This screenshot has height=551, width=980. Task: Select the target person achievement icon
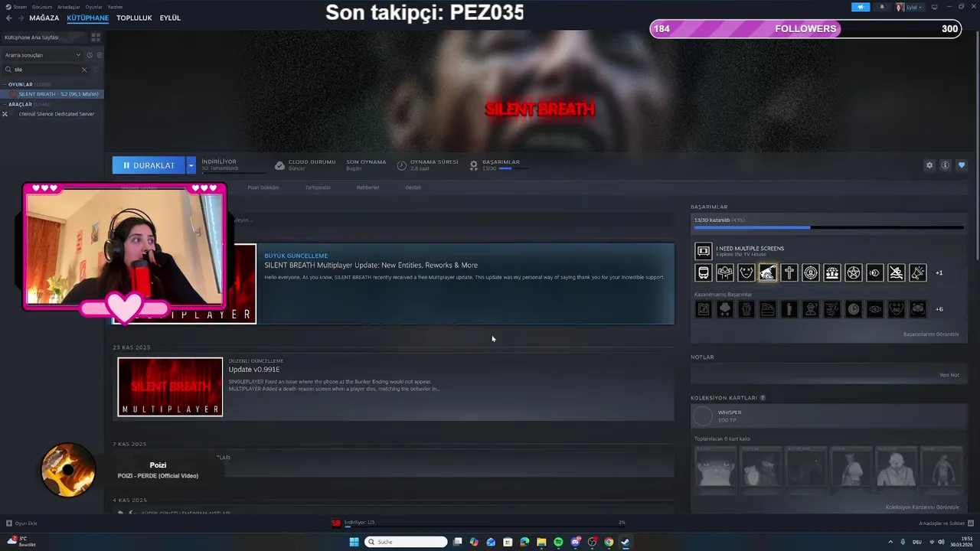click(x=810, y=272)
